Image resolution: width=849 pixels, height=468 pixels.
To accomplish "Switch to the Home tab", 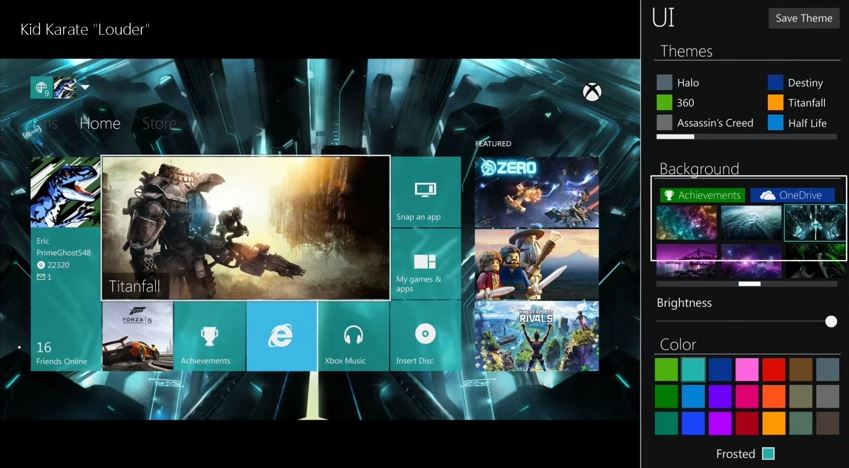I will [x=100, y=124].
